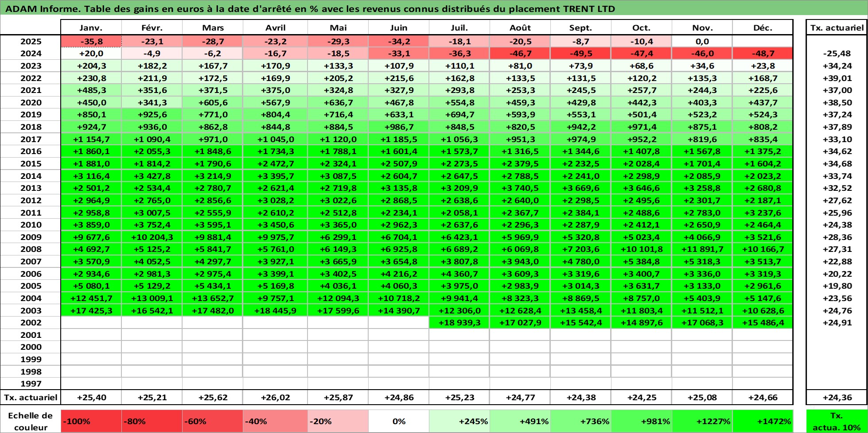
Task: Select the Avril column header
Action: tap(275, 27)
